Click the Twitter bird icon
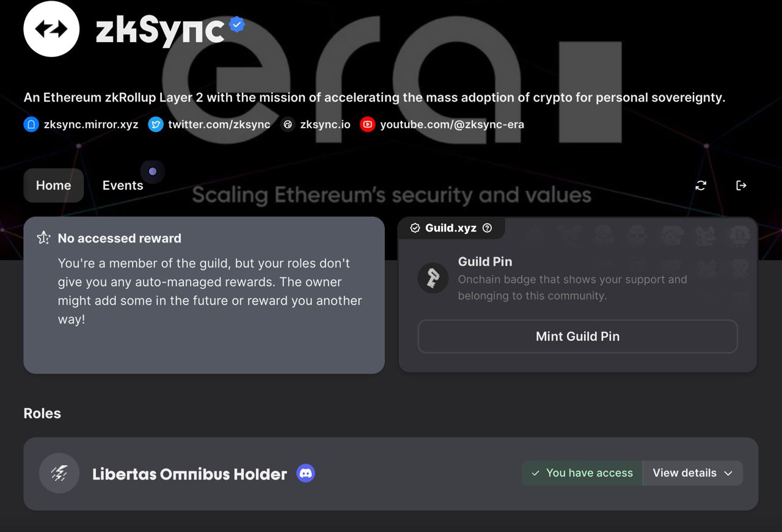 coord(156,125)
